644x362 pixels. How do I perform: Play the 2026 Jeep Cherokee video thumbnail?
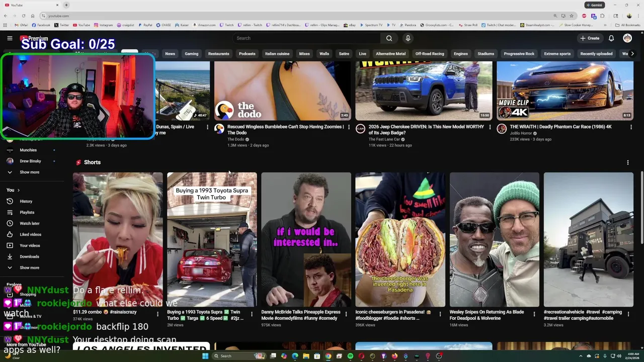(424, 90)
